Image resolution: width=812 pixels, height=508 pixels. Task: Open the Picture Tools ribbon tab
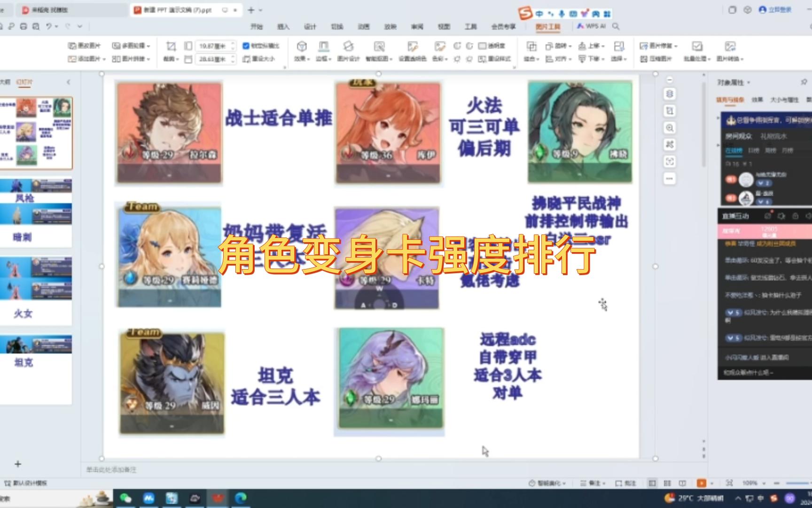pos(548,27)
